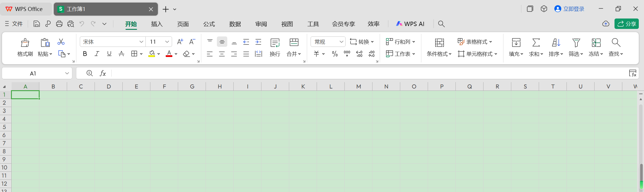
Task: Open Print Preview icon
Action: 71,24
